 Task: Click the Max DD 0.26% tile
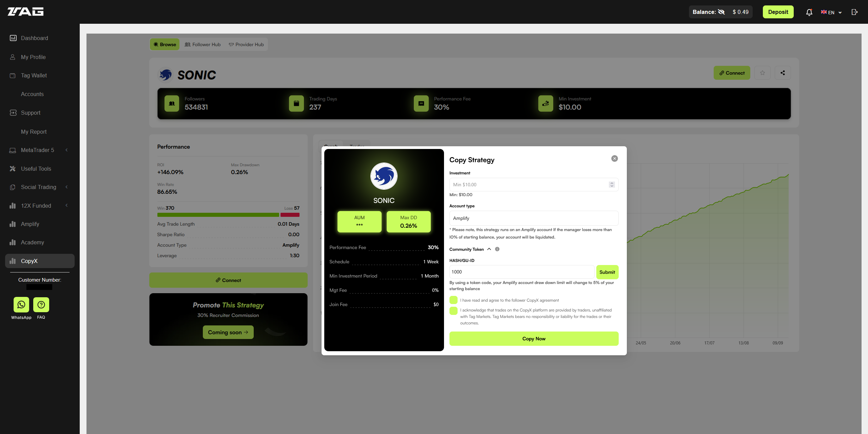[x=408, y=222]
